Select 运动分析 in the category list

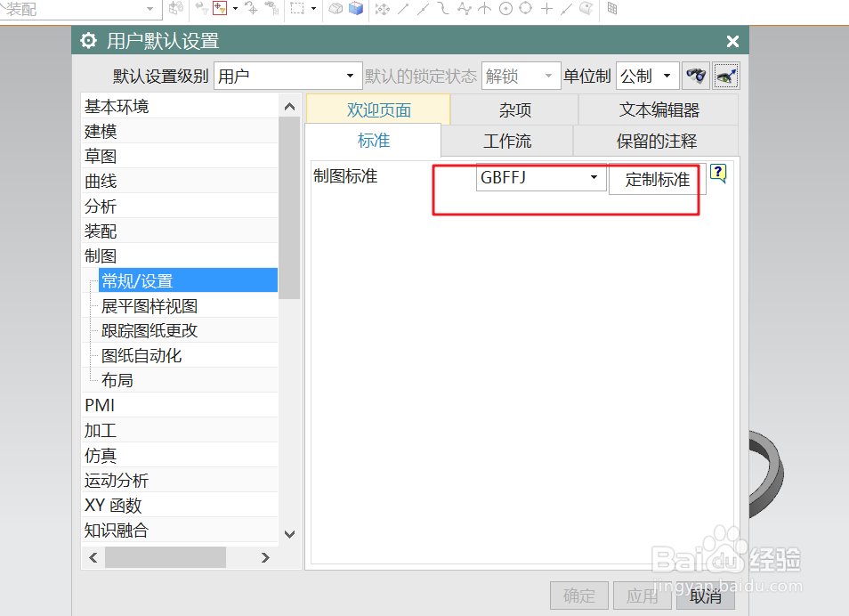click(180, 480)
